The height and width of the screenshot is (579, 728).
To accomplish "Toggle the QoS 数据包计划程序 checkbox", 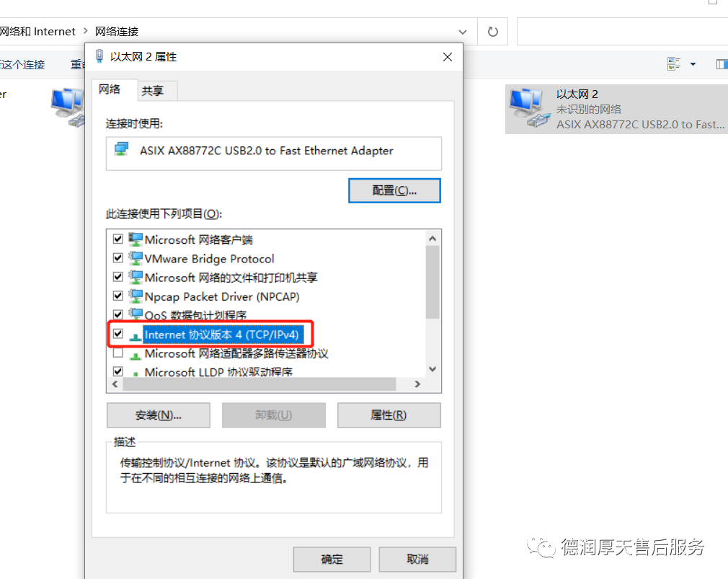I will pyautogui.click(x=118, y=314).
